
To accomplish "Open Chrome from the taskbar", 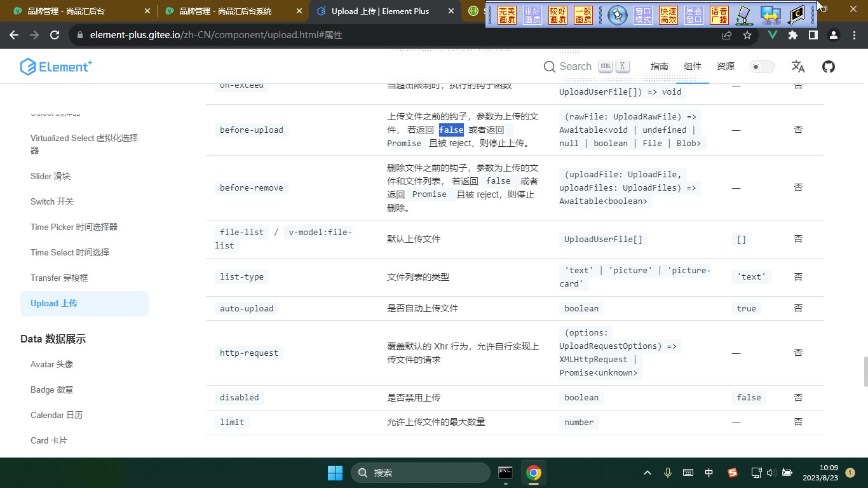I will point(534,473).
